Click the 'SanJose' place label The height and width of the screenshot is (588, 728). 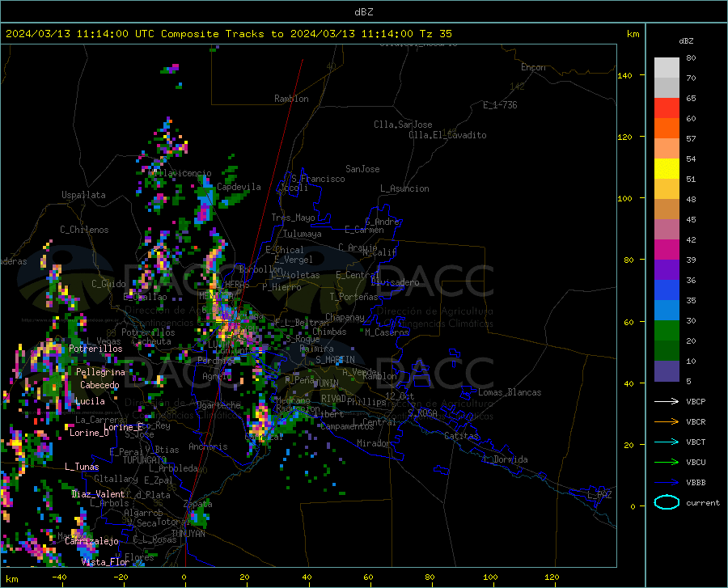[x=362, y=169]
